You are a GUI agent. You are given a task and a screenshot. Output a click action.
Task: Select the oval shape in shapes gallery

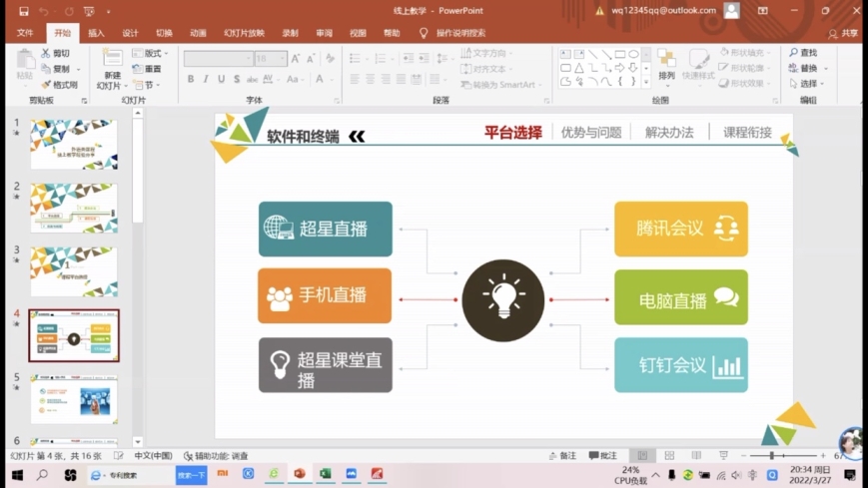(634, 54)
